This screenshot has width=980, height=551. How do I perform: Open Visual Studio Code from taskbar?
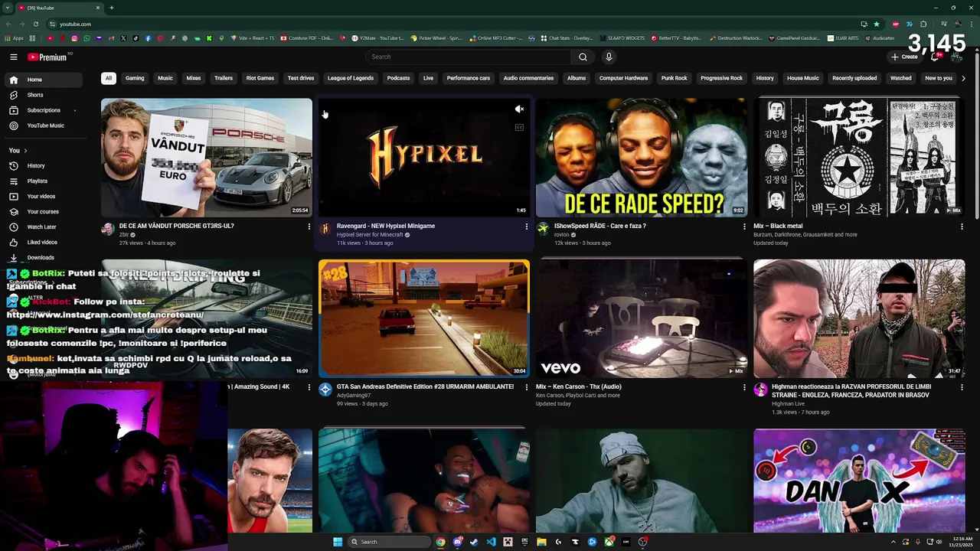[491, 542]
